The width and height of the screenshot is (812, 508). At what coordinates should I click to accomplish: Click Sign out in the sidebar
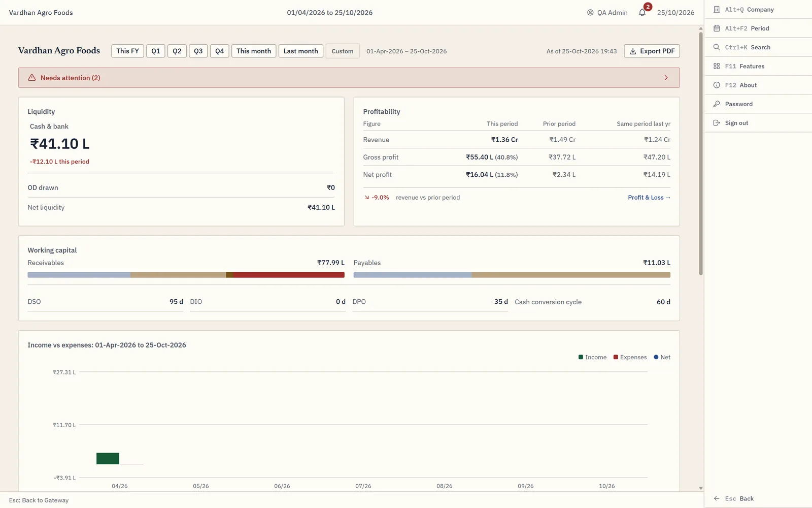pos(758,123)
